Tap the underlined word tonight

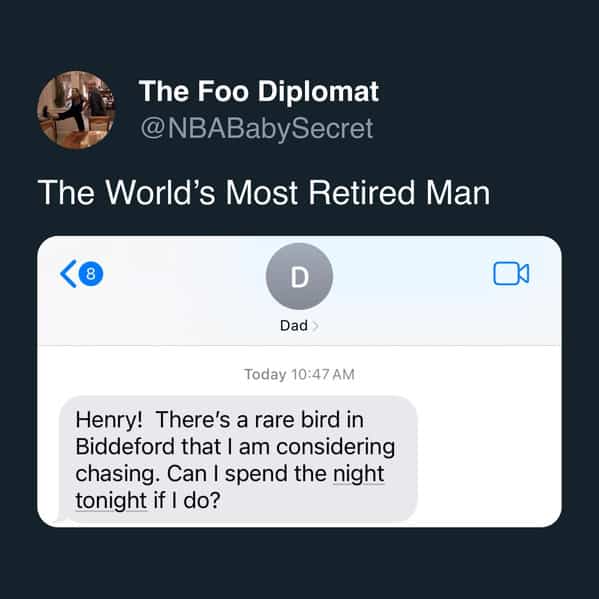[x=111, y=501]
